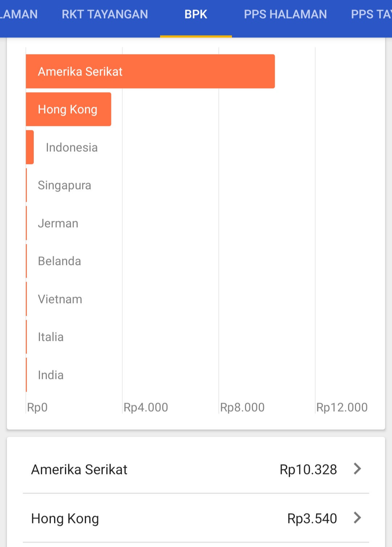This screenshot has height=547, width=392.
Task: Go to the cut-off PPS TA tab at the right edge
Action: coord(371,15)
